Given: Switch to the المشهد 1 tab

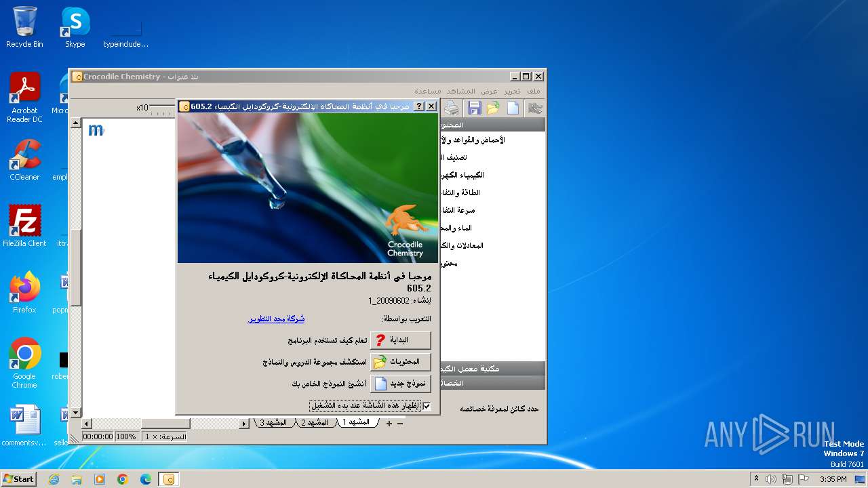Looking at the screenshot, I should point(357,423).
